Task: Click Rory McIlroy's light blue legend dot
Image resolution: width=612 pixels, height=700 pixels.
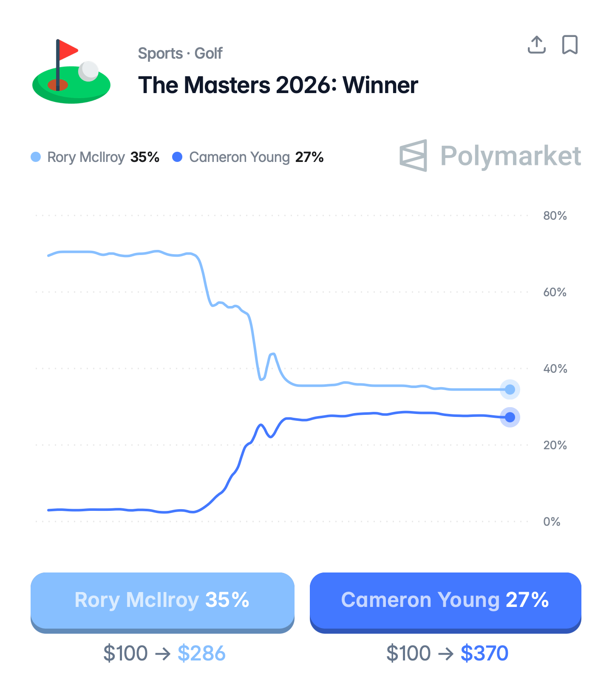Action: pyautogui.click(x=36, y=157)
